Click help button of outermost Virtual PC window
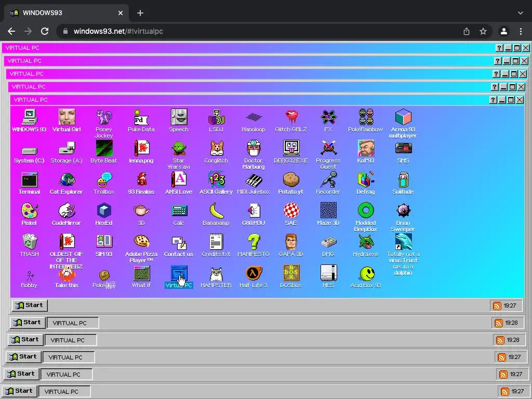The height and width of the screenshot is (399, 532). [499, 48]
